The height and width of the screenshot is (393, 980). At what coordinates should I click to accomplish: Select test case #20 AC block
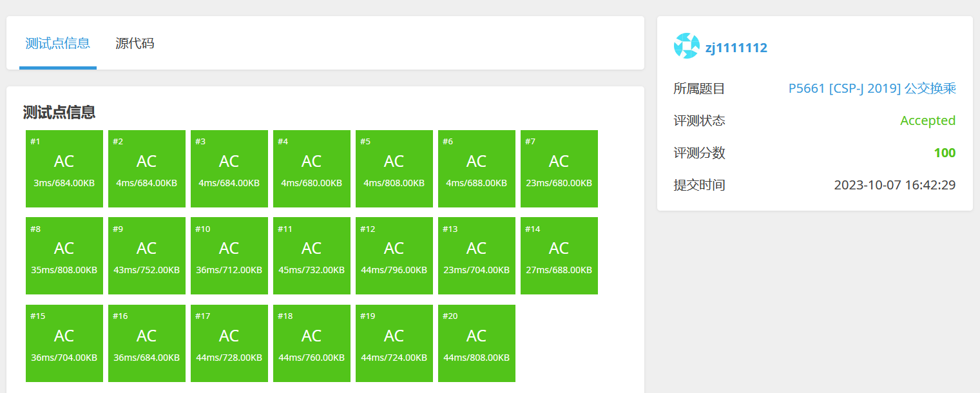[477, 343]
